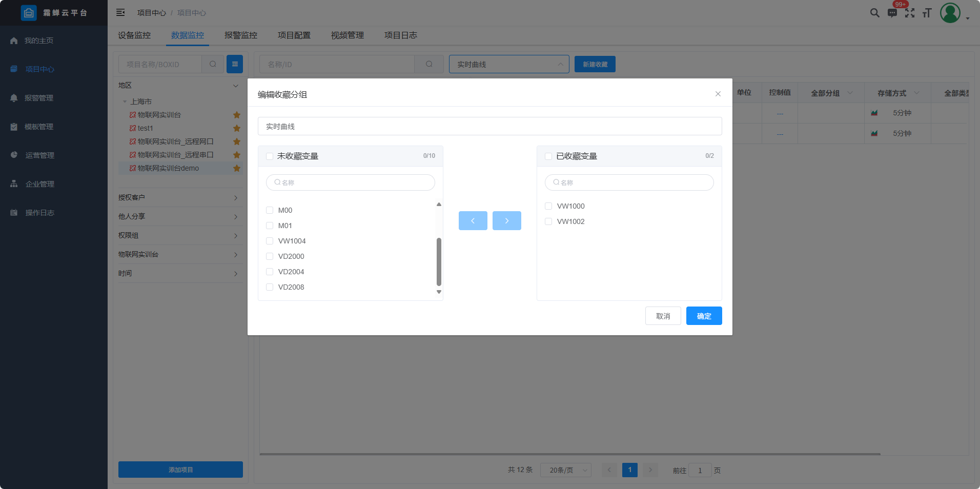Select all with 未收藏变量 header checkbox
The height and width of the screenshot is (489, 980).
pyautogui.click(x=270, y=156)
